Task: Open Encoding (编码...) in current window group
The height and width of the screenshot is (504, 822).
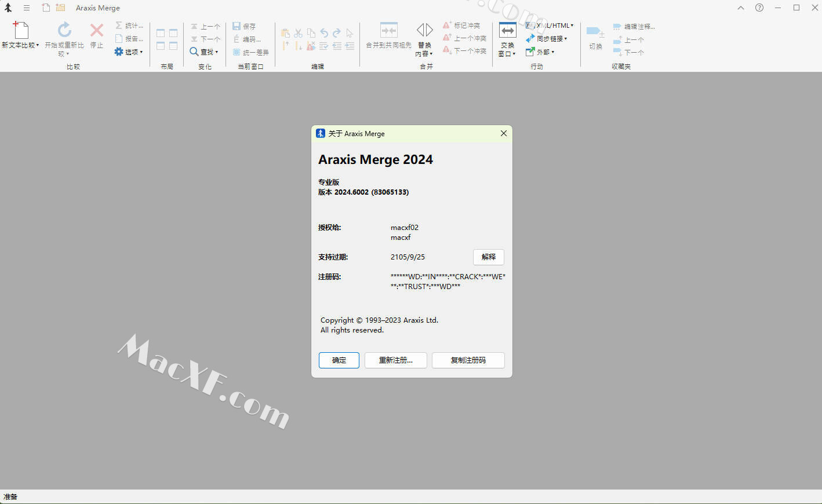Action: click(247, 39)
